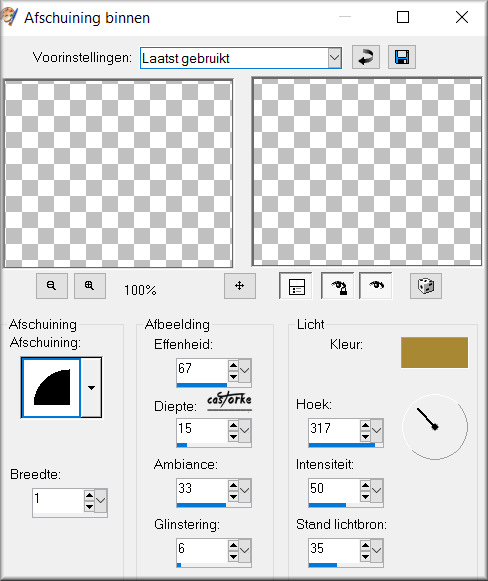Image resolution: width=488 pixels, height=581 pixels.
Task: Toggle the show/hide previews button
Action: [x=296, y=286]
